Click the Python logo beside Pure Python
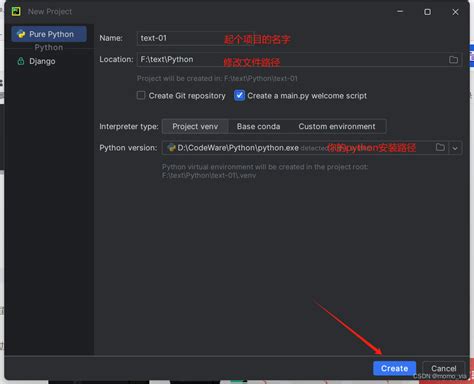474x384 pixels. (x=21, y=34)
